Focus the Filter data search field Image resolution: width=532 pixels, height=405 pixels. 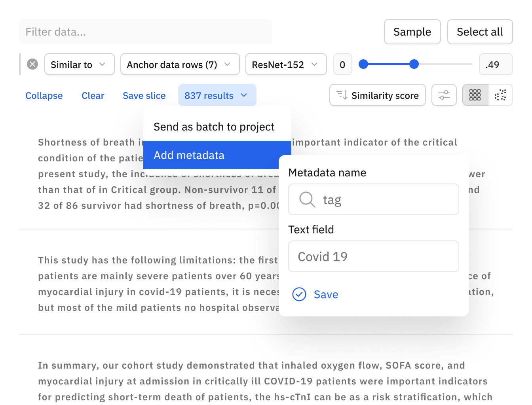point(146,32)
